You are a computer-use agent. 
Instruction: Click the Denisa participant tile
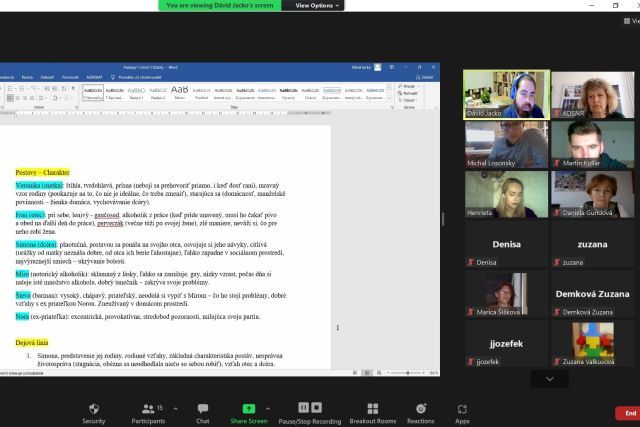(x=505, y=244)
